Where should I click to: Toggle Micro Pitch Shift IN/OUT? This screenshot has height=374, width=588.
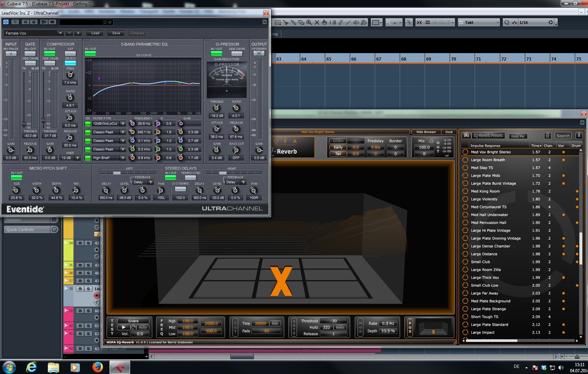point(16,177)
